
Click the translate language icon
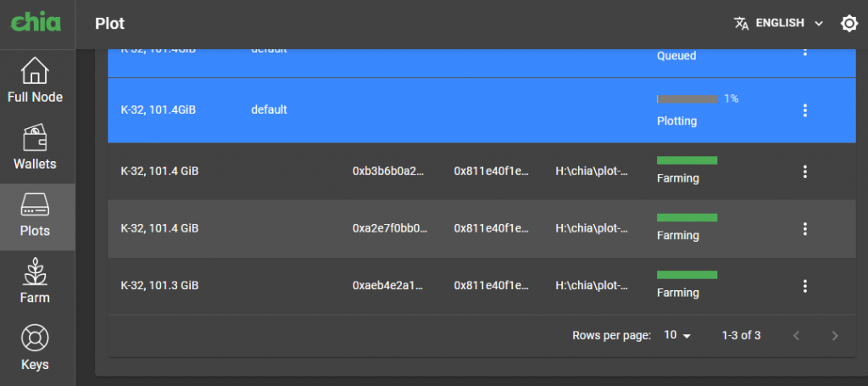742,24
